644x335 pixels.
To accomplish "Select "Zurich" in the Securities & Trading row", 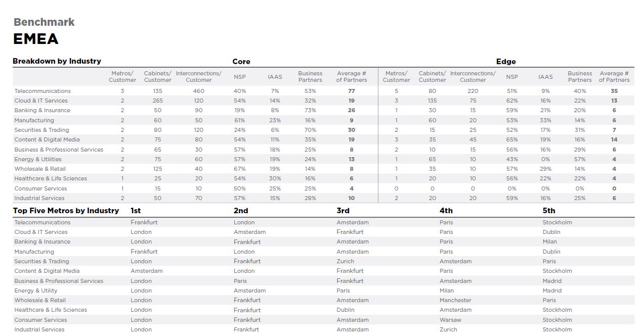I will pyautogui.click(x=346, y=261).
